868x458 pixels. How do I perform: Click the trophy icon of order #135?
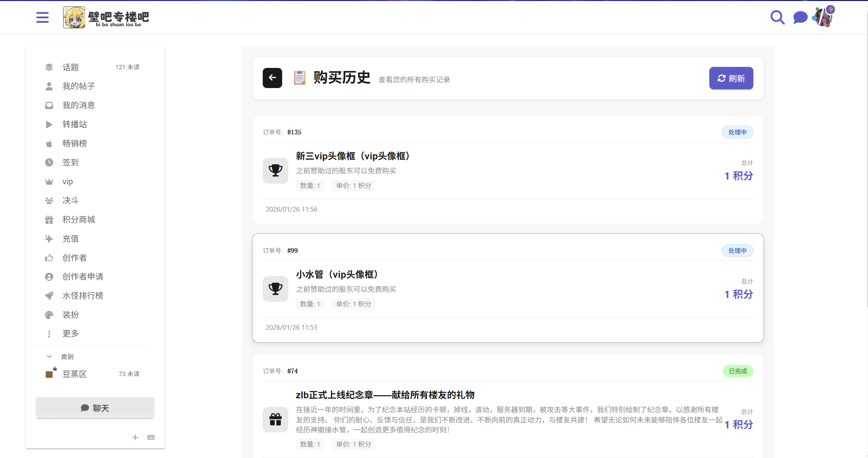point(275,170)
